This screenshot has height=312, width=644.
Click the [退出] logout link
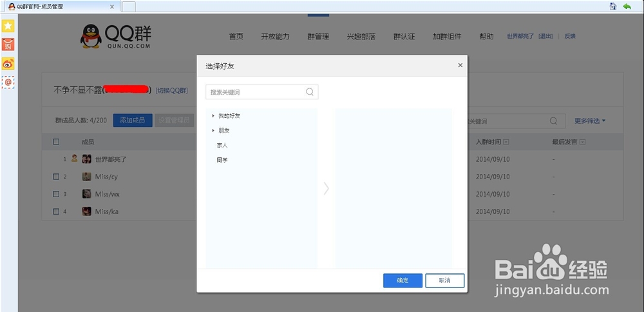click(545, 36)
